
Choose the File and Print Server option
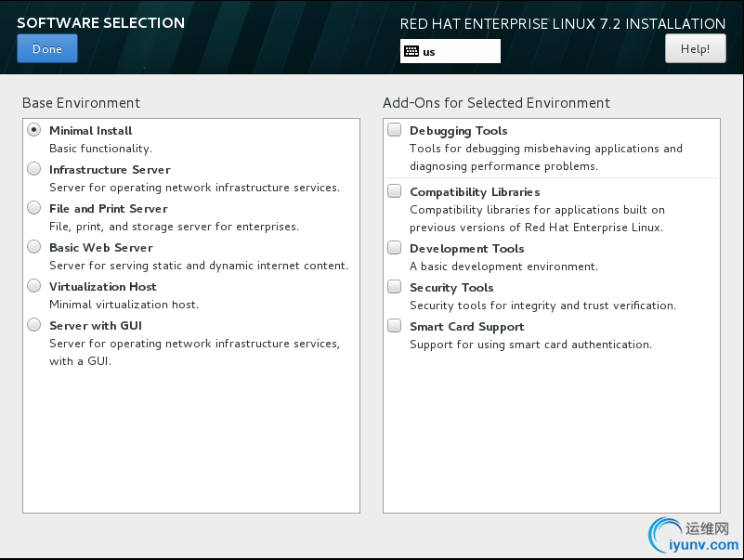tap(34, 207)
